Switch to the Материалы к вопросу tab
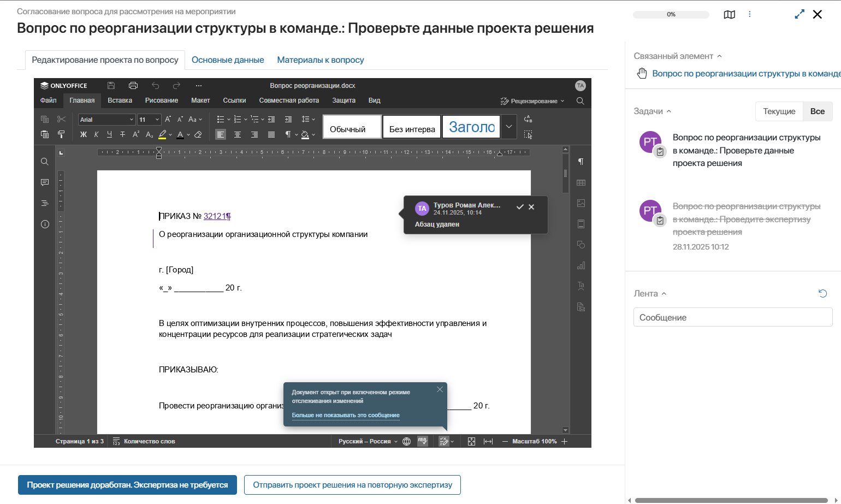The width and height of the screenshot is (841, 504). pos(320,60)
